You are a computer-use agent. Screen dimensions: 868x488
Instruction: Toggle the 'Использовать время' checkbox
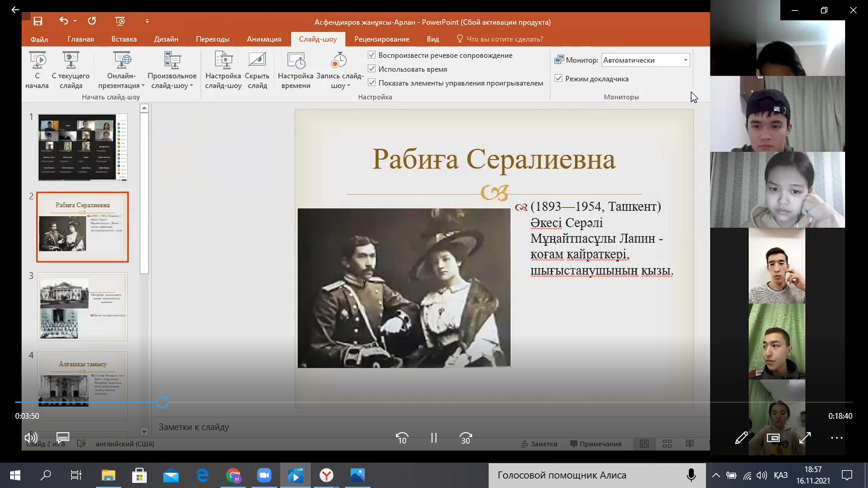[372, 69]
